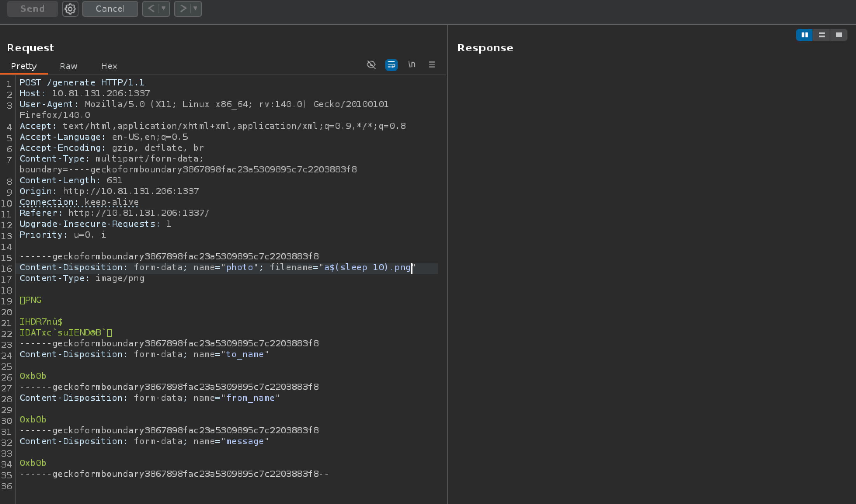Click the to_name value 0xb0b in the body
This screenshot has width=856, height=504.
tap(33, 376)
